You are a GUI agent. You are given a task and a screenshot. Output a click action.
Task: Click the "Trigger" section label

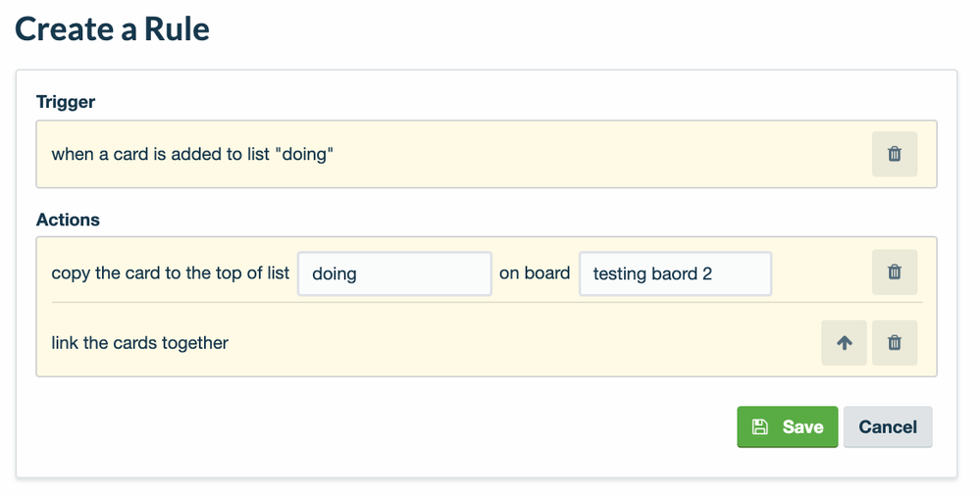pos(66,101)
